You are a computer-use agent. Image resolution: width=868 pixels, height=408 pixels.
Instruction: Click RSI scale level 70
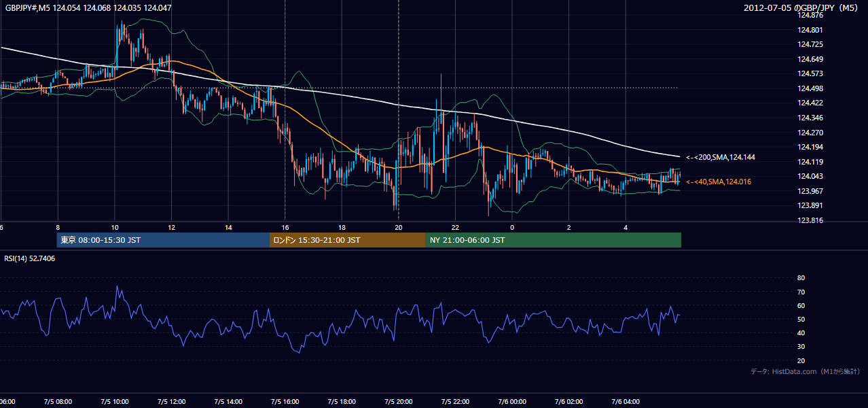(x=801, y=292)
